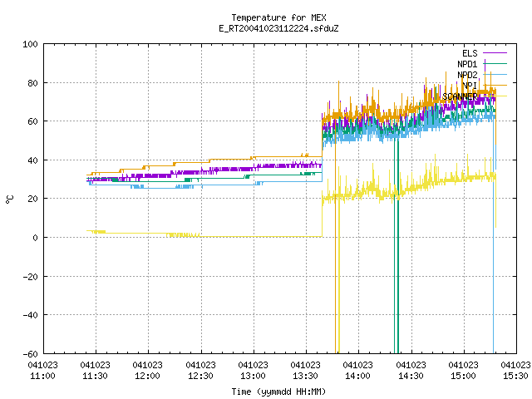
Task: Click the y-axis label 0
Action: click(35, 238)
